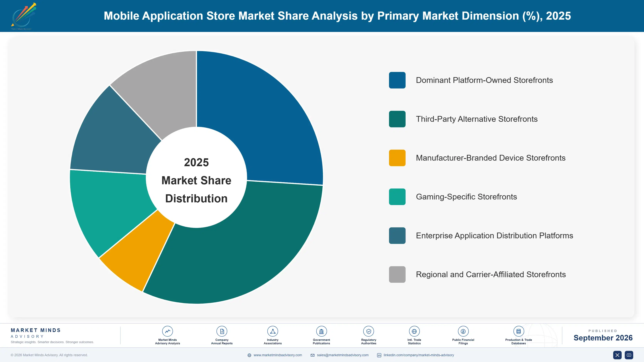Viewport: 644px width, 362px height.
Task: Click the envelope icon beside sales email
Action: point(313,355)
